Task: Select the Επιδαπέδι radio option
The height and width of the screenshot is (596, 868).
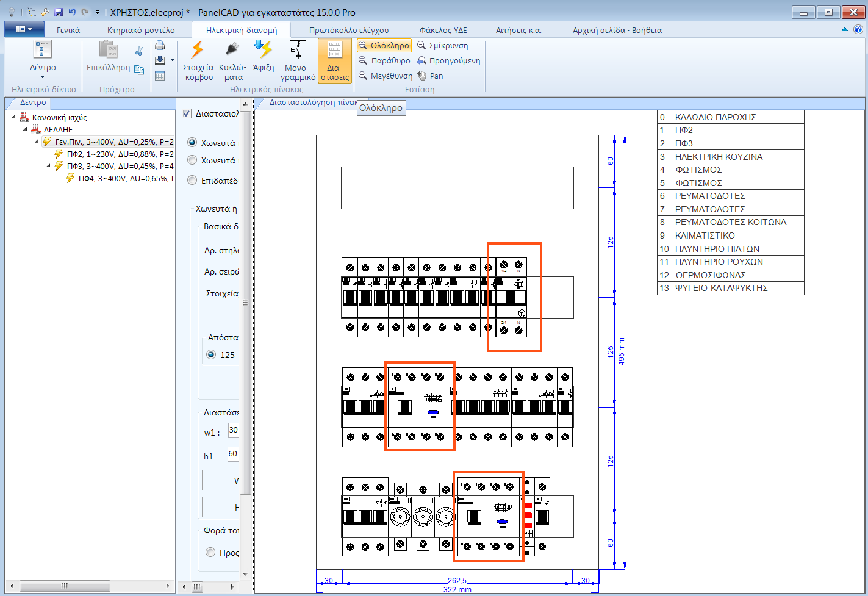Action: (x=192, y=180)
